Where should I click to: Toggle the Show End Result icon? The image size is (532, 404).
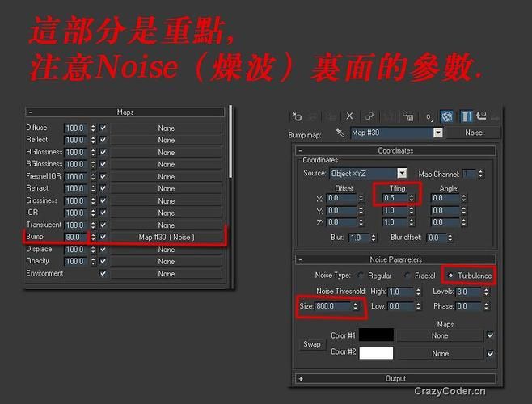point(467,116)
